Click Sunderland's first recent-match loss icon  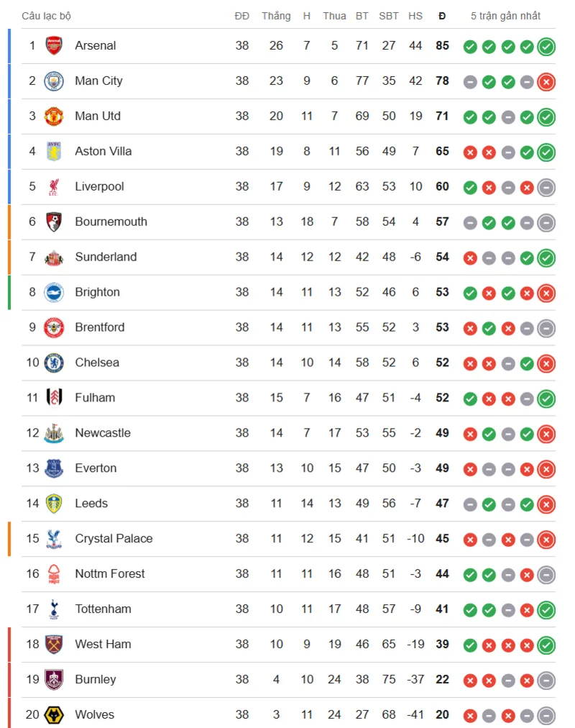coord(470,258)
